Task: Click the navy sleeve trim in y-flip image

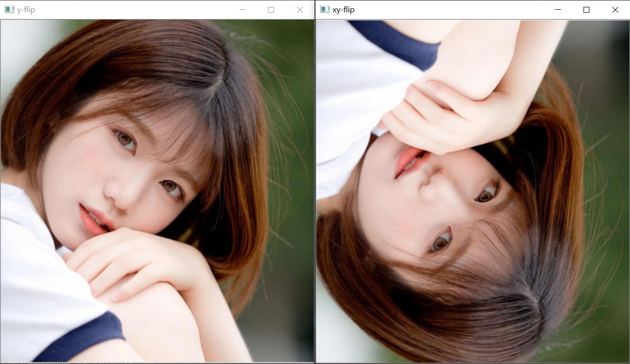Action: coord(83,338)
